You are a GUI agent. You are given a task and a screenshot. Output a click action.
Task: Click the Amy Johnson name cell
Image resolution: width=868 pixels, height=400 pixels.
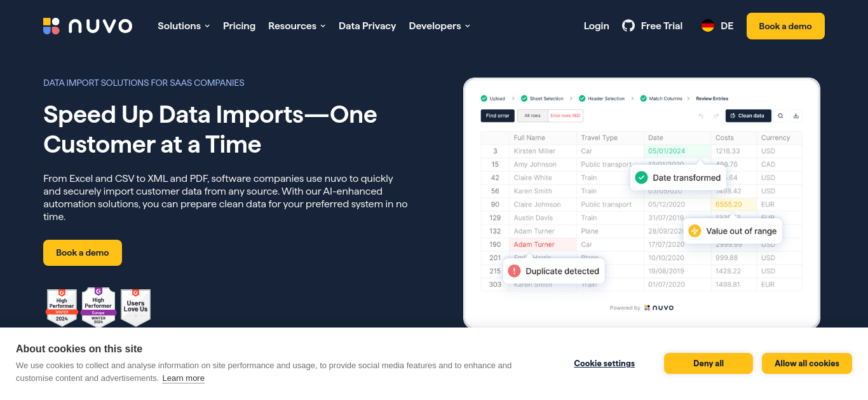point(543,164)
